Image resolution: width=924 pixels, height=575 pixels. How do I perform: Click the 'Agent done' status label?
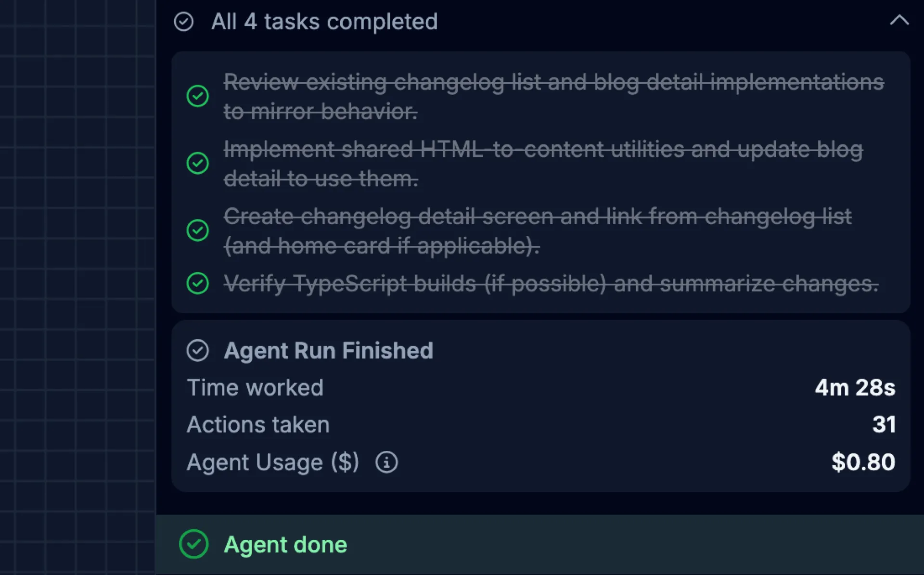(285, 544)
